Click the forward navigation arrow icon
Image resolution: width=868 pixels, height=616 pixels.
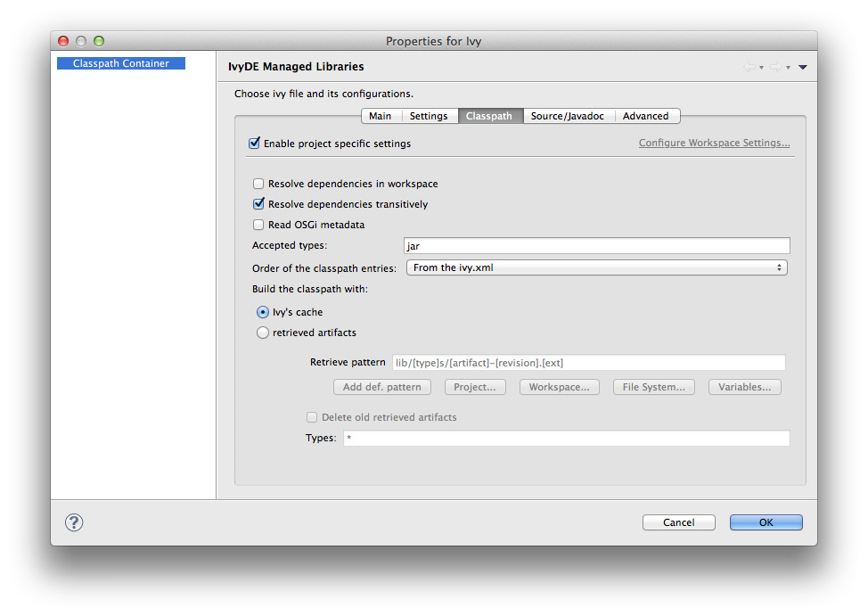775,67
